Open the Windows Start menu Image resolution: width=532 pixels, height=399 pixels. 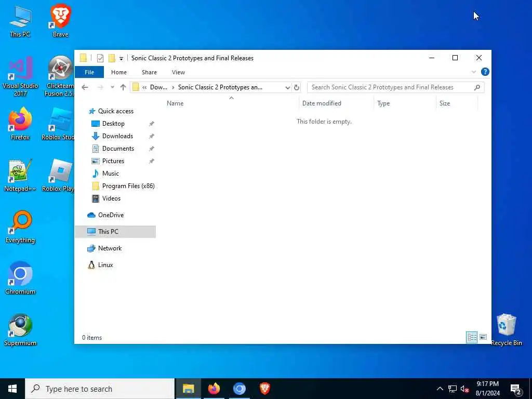click(12, 389)
